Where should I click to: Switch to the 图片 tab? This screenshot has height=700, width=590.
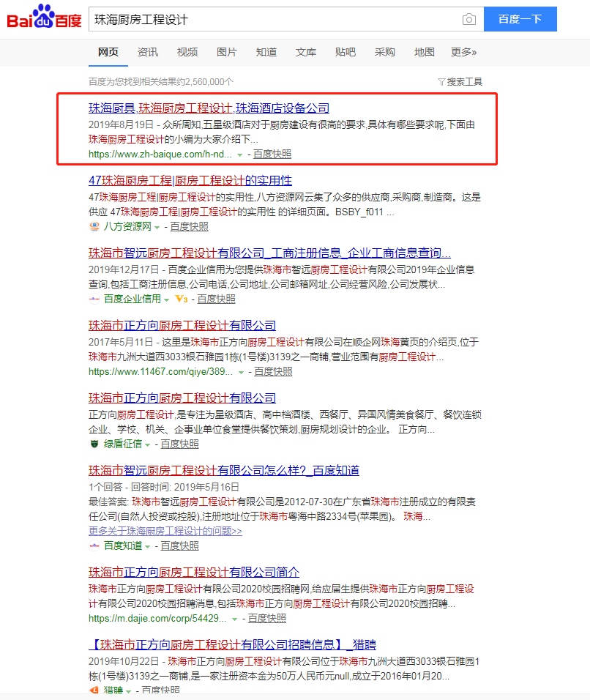click(x=227, y=52)
